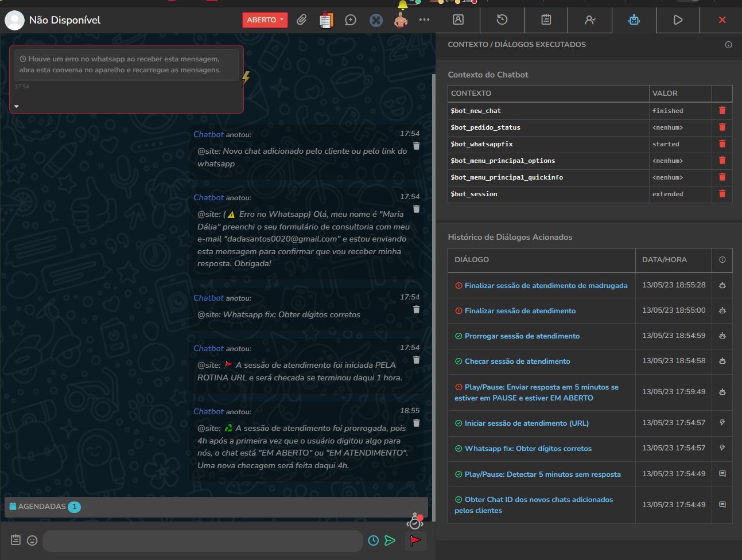Expand the error message dropdown arrow

click(x=17, y=106)
